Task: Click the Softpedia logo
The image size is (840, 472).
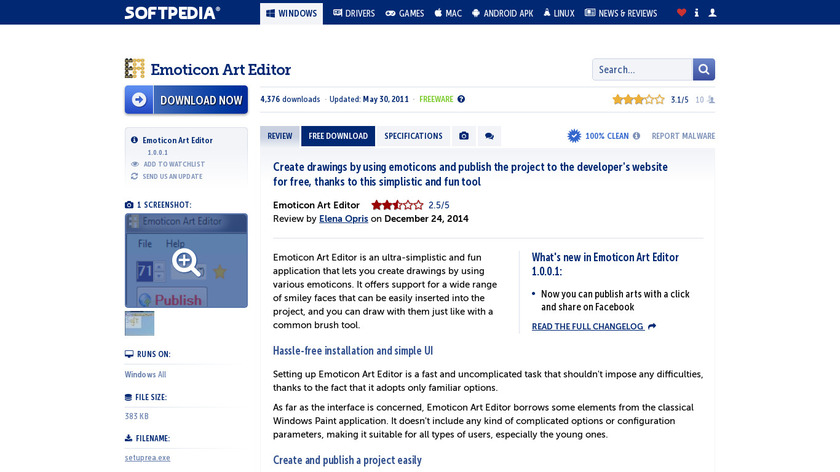Action: [172, 13]
